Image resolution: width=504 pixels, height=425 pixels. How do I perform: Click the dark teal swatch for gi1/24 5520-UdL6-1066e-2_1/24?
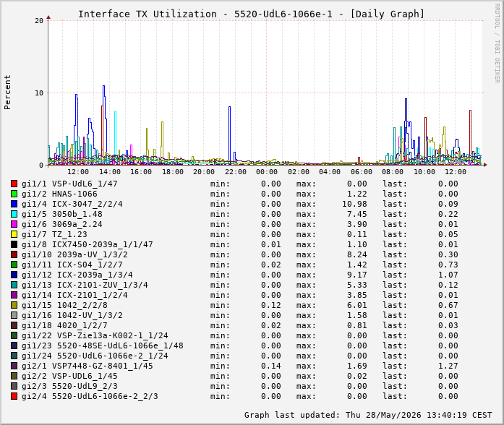pyautogui.click(x=14, y=356)
